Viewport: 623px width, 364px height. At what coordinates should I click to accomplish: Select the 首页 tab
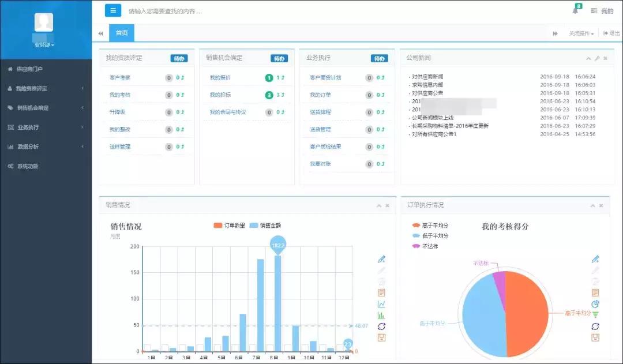pyautogui.click(x=122, y=33)
